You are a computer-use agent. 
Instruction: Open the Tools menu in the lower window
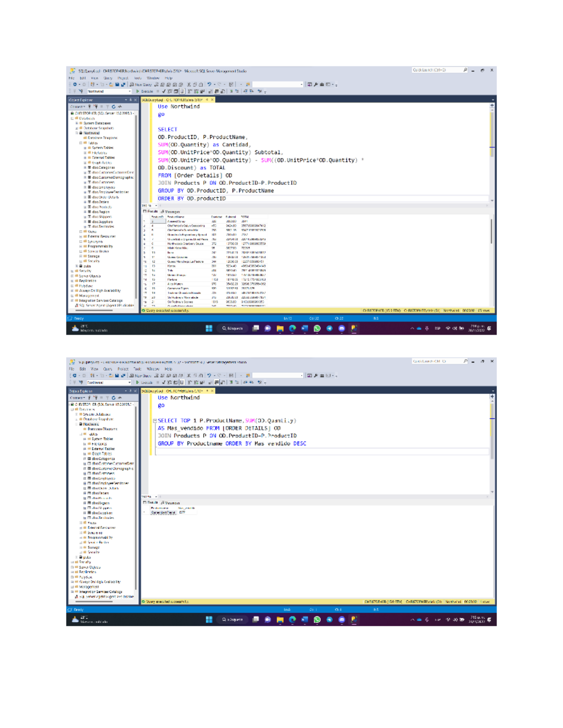click(137, 369)
